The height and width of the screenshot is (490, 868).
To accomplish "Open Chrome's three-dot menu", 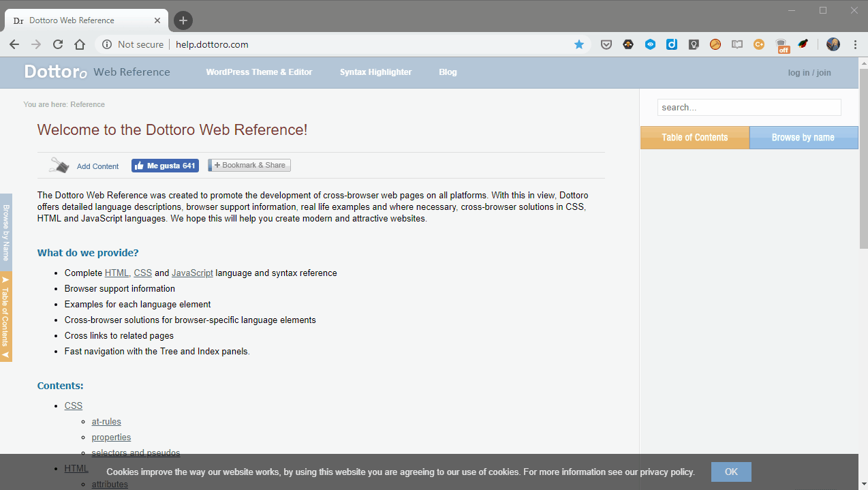I will [x=854, y=44].
